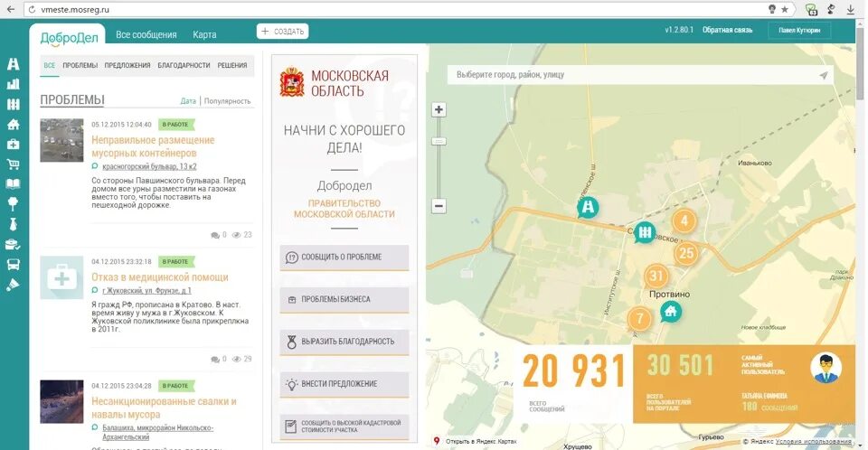Select the necktie category sidebar icon

tap(14, 224)
